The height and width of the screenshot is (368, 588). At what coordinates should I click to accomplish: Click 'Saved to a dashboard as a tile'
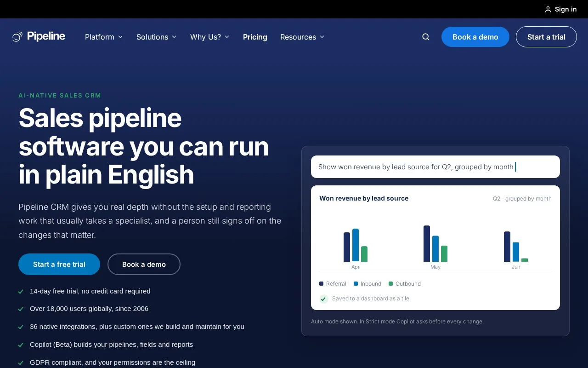(x=371, y=299)
